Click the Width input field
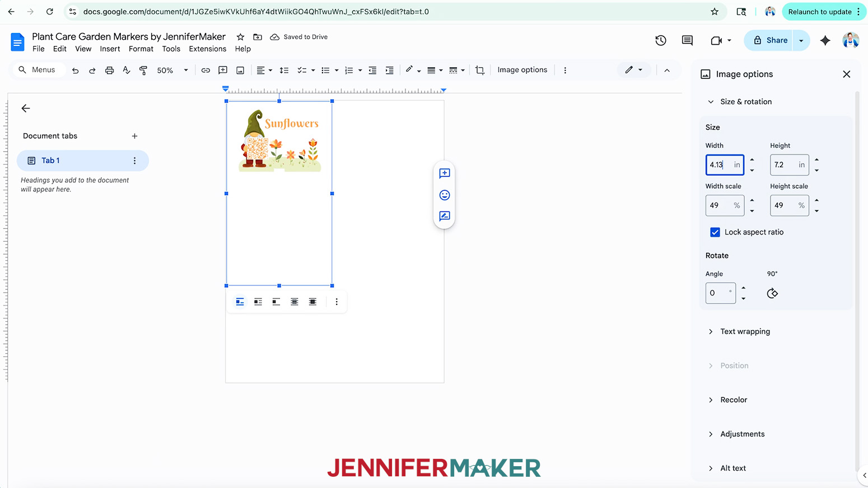868x488 pixels. click(x=725, y=165)
